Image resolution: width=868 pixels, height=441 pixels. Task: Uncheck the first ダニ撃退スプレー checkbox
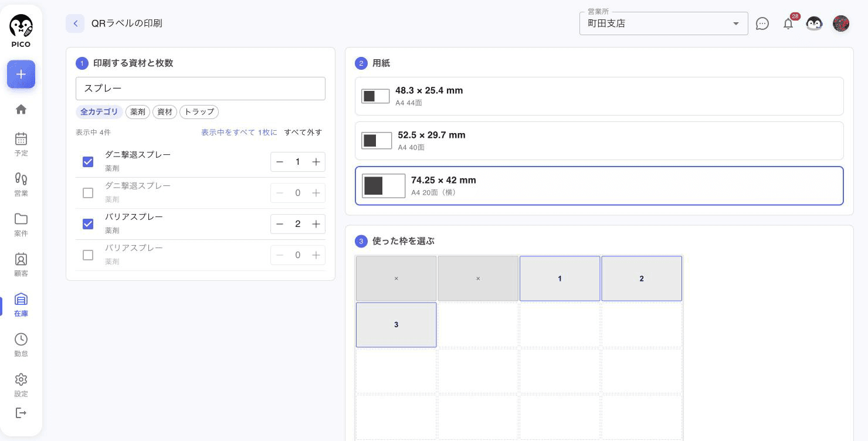(x=88, y=162)
